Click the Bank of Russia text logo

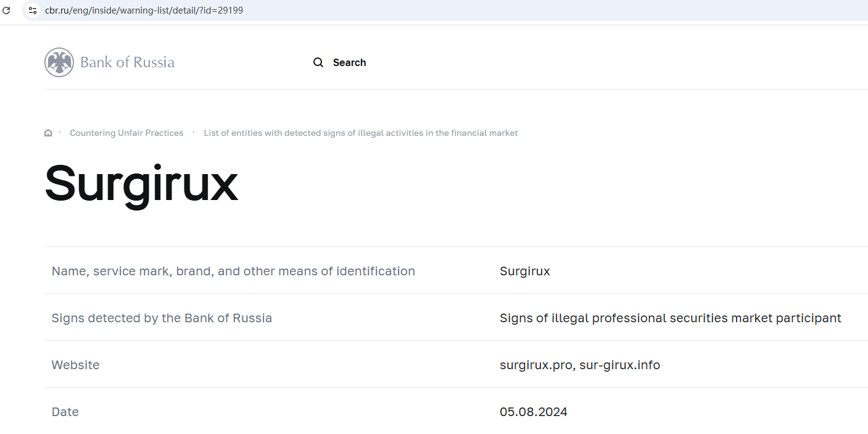(127, 62)
